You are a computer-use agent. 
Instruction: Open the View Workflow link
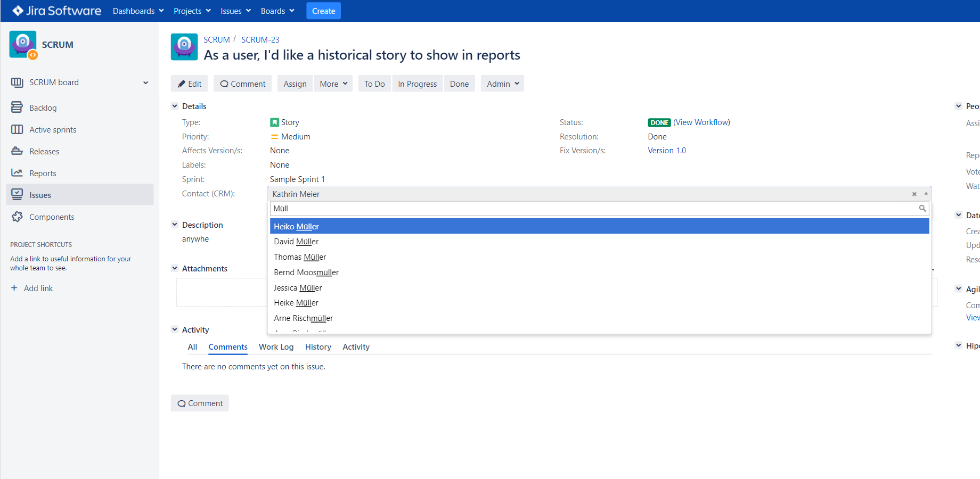tap(701, 122)
